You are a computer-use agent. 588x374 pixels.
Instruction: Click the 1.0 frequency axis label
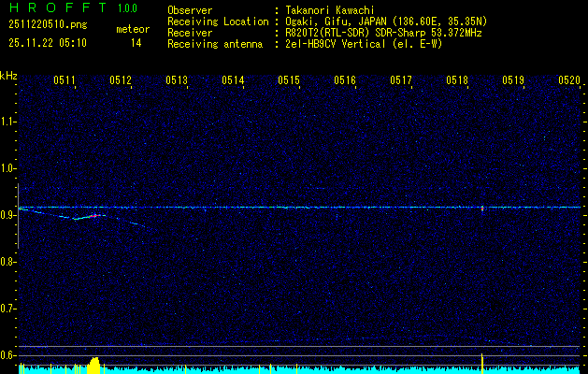pyautogui.click(x=8, y=168)
